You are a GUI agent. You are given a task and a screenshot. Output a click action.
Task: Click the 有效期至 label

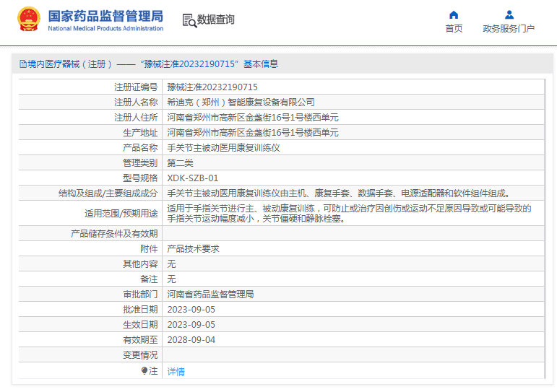click(140, 340)
